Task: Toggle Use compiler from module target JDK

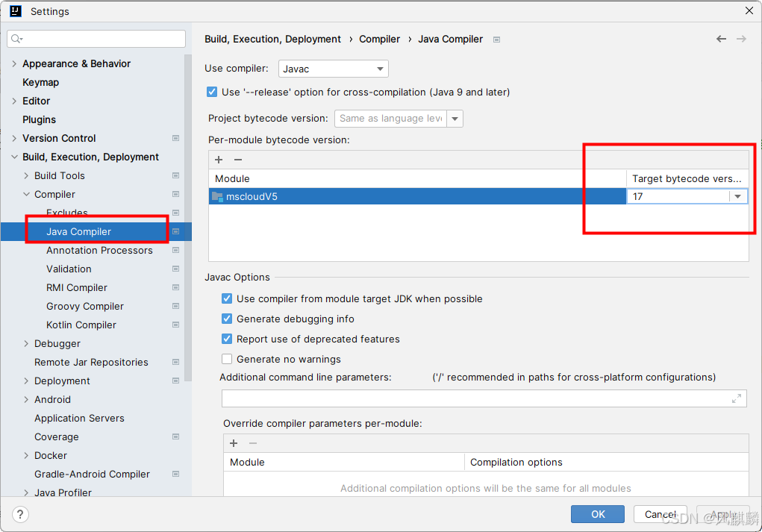Action: (227, 298)
